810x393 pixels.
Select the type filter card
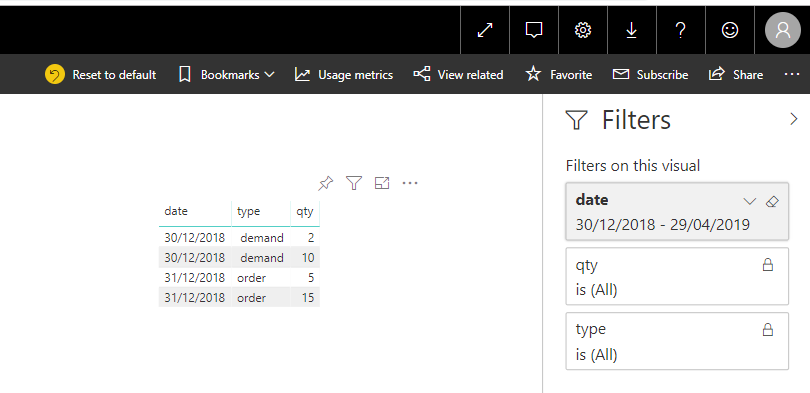[x=677, y=341]
